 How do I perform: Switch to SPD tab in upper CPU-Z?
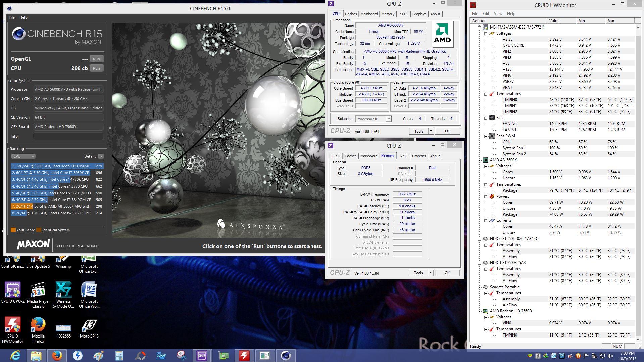[403, 14]
